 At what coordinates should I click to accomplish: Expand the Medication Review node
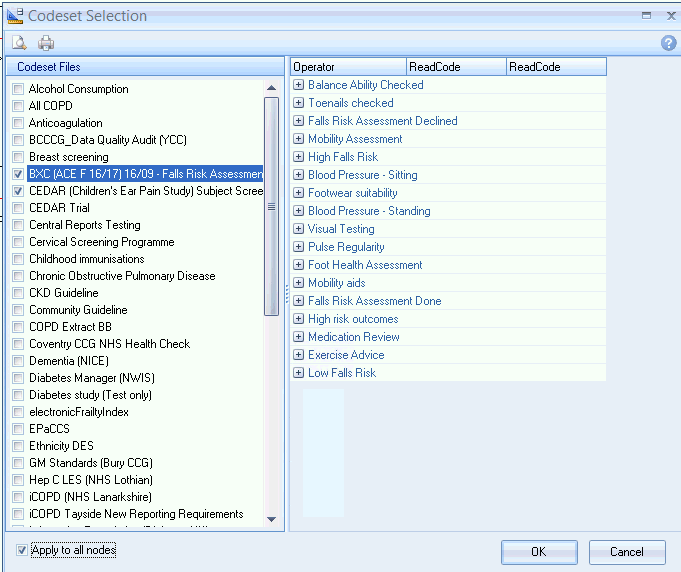point(298,337)
